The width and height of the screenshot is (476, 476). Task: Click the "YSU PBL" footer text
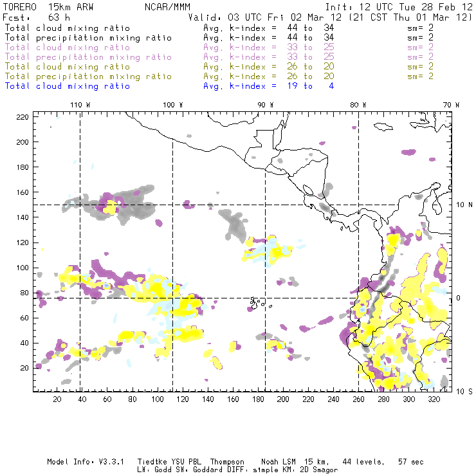coord(187,462)
